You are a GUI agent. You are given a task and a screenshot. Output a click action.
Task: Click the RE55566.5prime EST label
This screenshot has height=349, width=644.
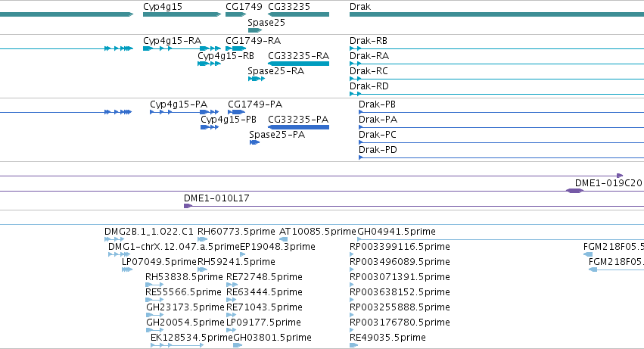point(183,293)
